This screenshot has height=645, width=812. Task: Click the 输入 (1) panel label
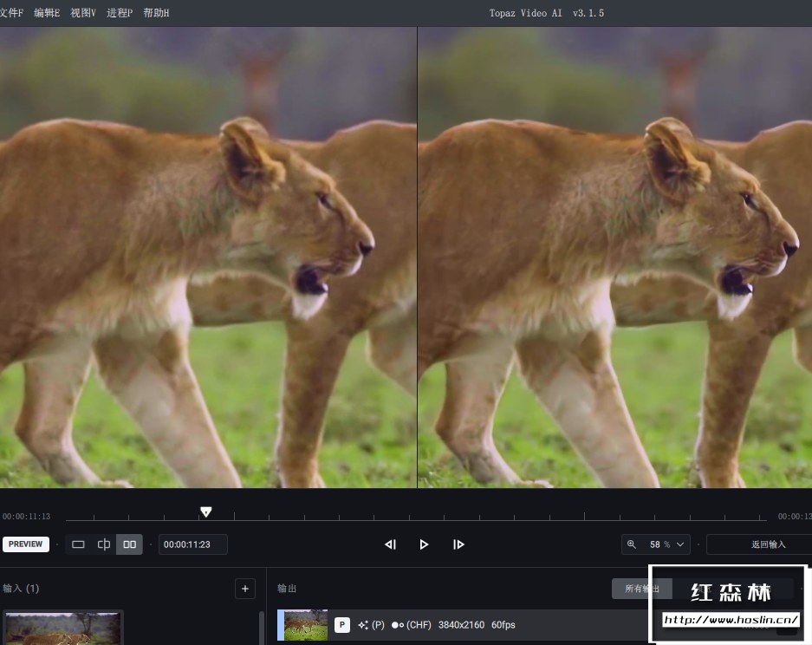21,589
